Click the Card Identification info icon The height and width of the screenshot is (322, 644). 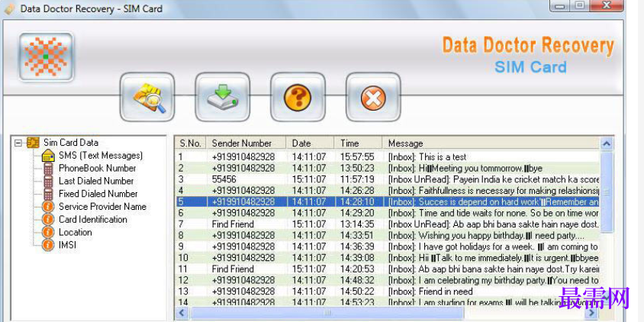point(48,219)
